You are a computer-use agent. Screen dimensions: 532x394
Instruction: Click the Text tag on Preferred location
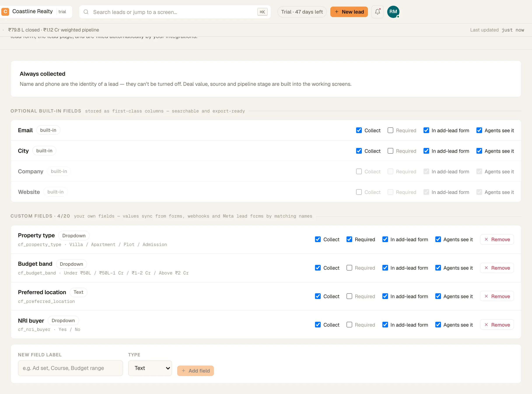(78, 292)
